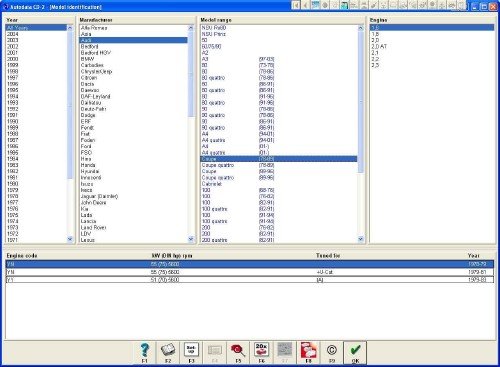The width and height of the screenshot is (500, 367).
Task: Click down arrow of the Manufacturer list scrollbar
Action: (x=191, y=239)
